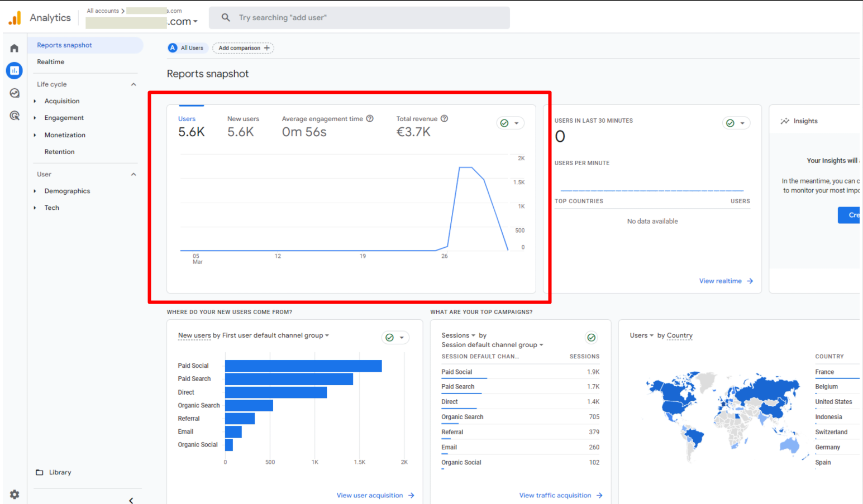Screen dimensions: 863x504
Task: Open the Advertising icon in left rail
Action: point(15,116)
